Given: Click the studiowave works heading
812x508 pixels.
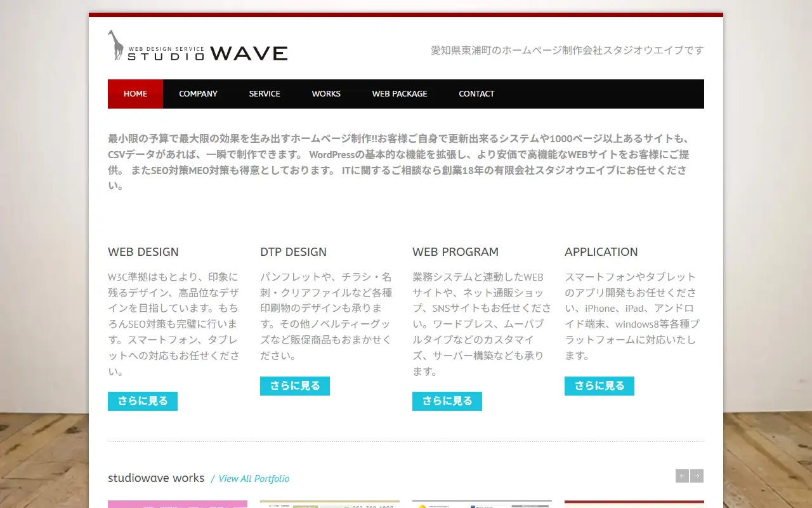Looking at the screenshot, I should [156, 478].
